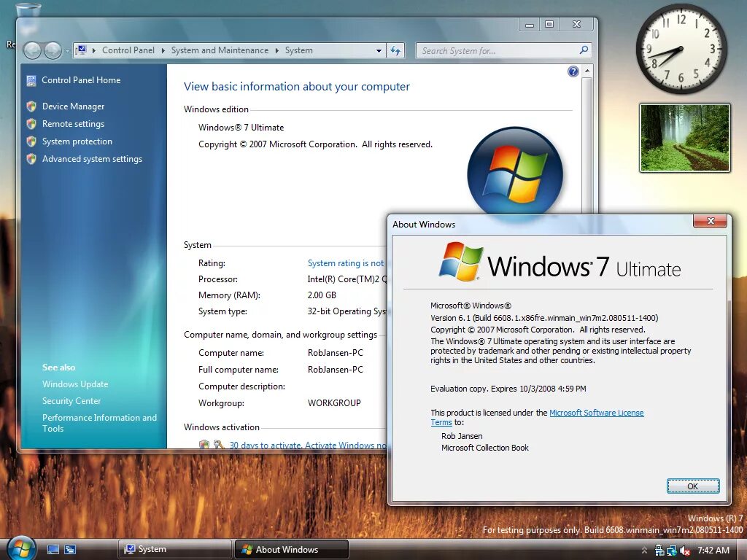This screenshot has height=560, width=747.
Task: Maximize the System window
Action: (x=549, y=24)
